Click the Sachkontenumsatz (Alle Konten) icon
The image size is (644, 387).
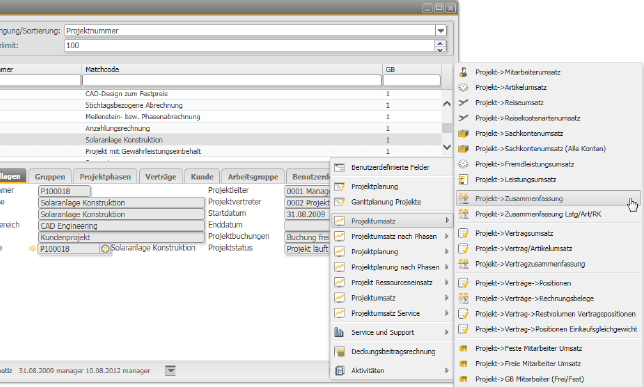tap(463, 149)
